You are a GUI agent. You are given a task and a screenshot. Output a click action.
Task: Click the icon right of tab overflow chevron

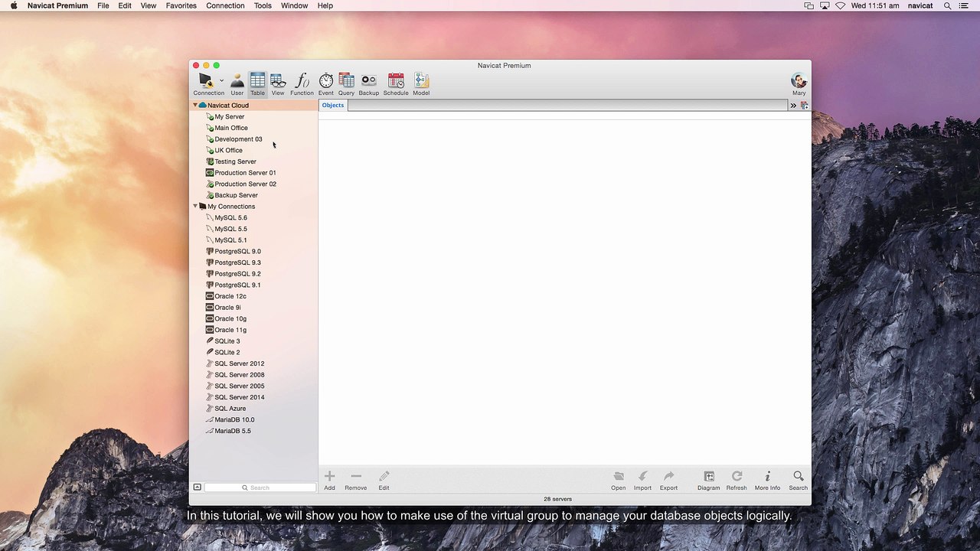804,106
